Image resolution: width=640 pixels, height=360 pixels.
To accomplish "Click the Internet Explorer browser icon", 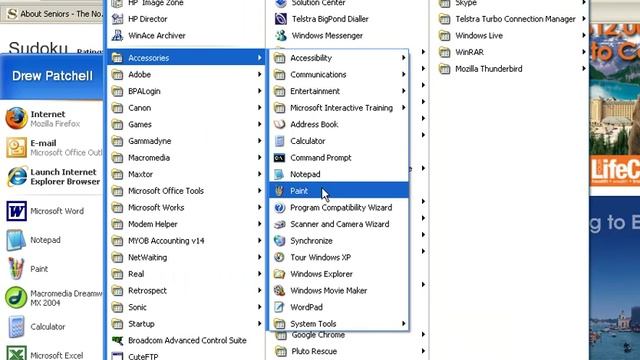I will 16,176.
